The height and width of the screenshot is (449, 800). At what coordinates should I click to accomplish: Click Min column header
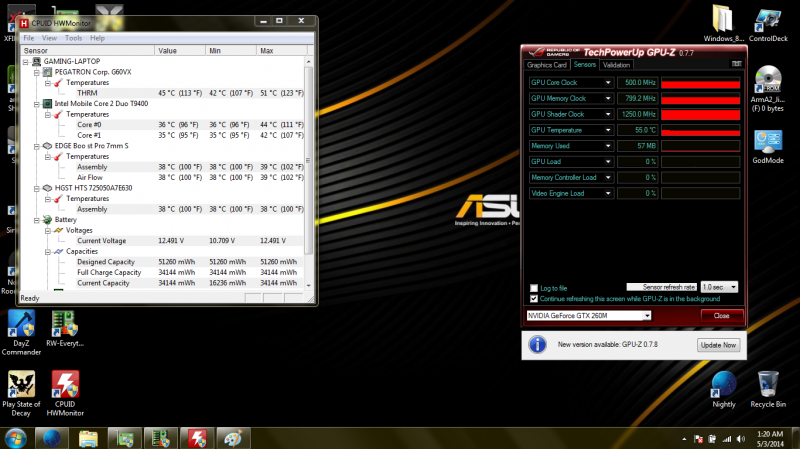231,51
